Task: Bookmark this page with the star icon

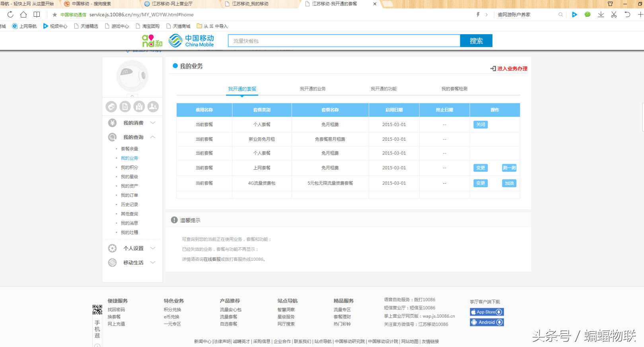Action: click(55, 15)
